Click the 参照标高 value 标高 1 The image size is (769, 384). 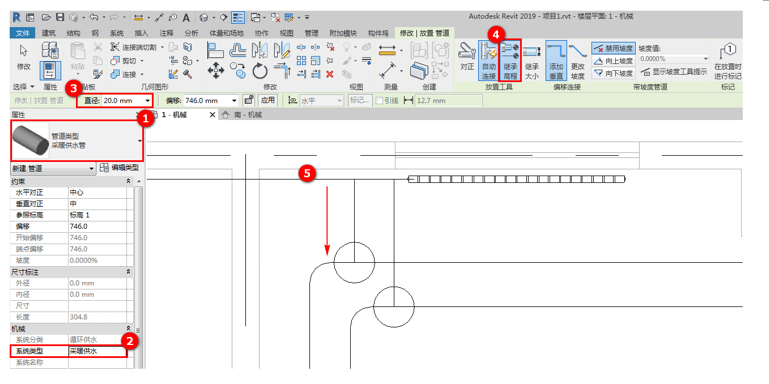pos(97,215)
